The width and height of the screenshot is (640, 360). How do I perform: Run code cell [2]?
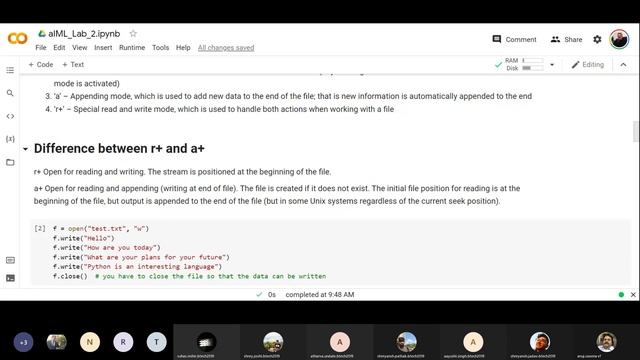click(40, 228)
